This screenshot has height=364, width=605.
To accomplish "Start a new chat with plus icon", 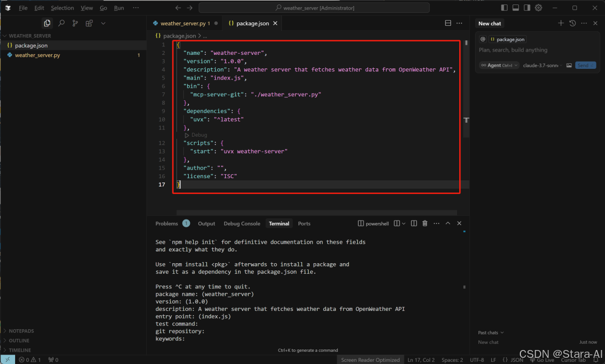I will tap(561, 23).
